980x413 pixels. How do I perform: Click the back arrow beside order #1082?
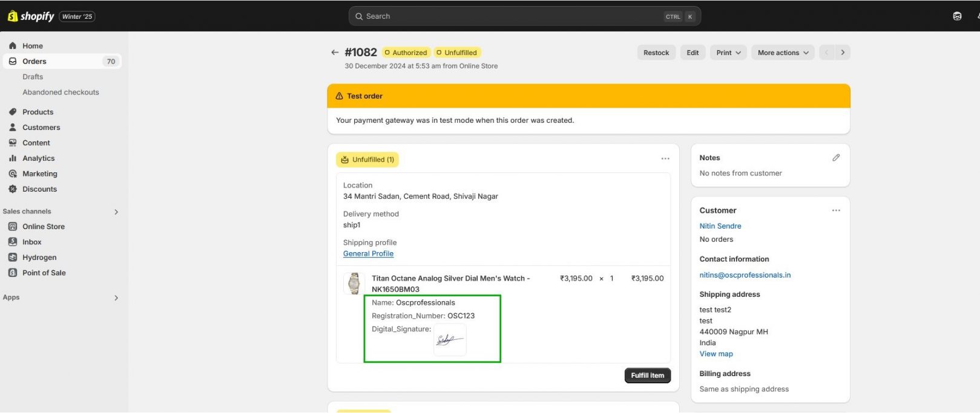coord(335,53)
